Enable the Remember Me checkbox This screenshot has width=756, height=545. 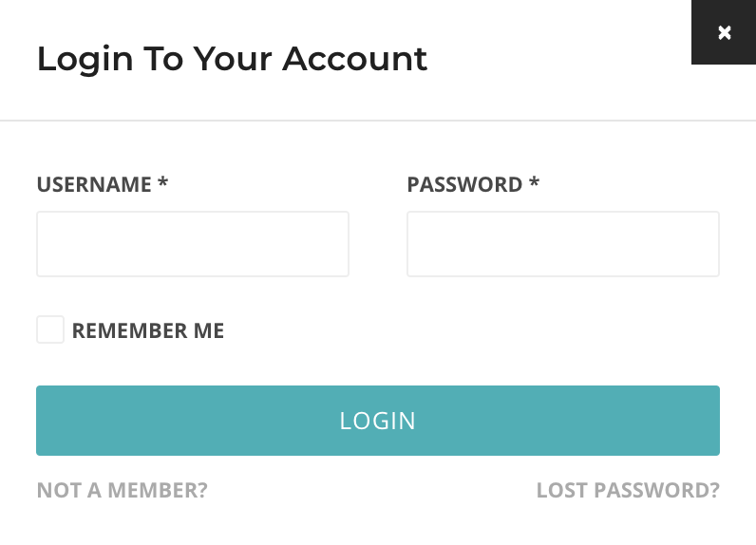50,329
